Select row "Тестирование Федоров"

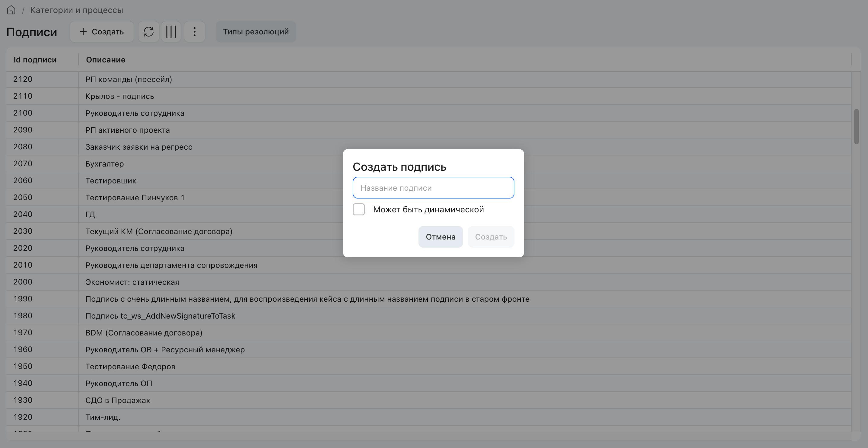point(429,366)
